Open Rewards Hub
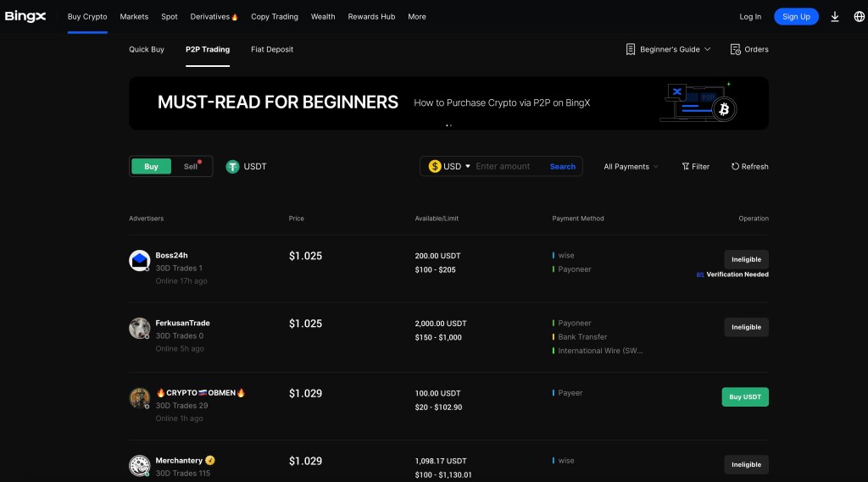Screen dimensions: 868x482 point(371,17)
